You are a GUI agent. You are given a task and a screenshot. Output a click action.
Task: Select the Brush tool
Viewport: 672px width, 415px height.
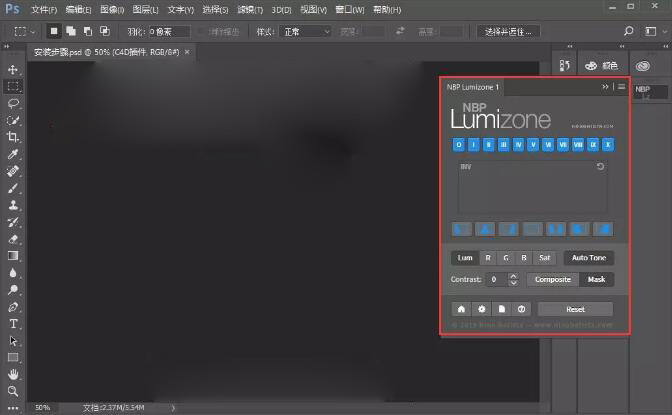point(13,188)
